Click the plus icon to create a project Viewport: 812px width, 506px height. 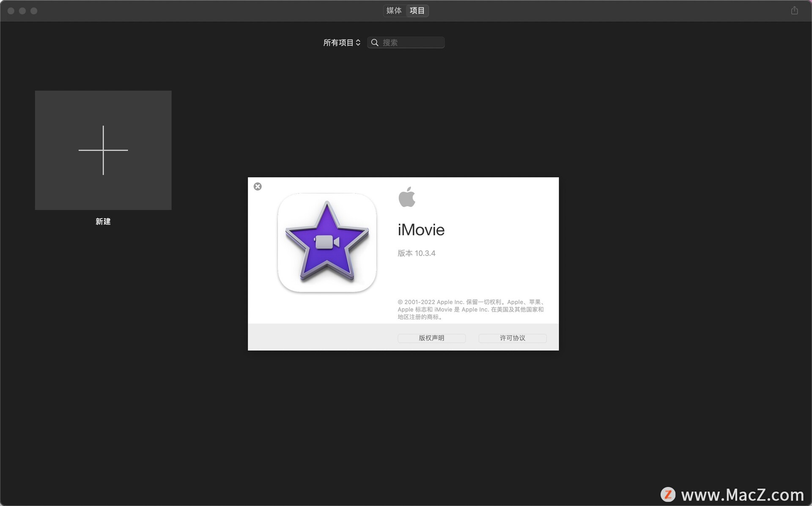tap(103, 150)
